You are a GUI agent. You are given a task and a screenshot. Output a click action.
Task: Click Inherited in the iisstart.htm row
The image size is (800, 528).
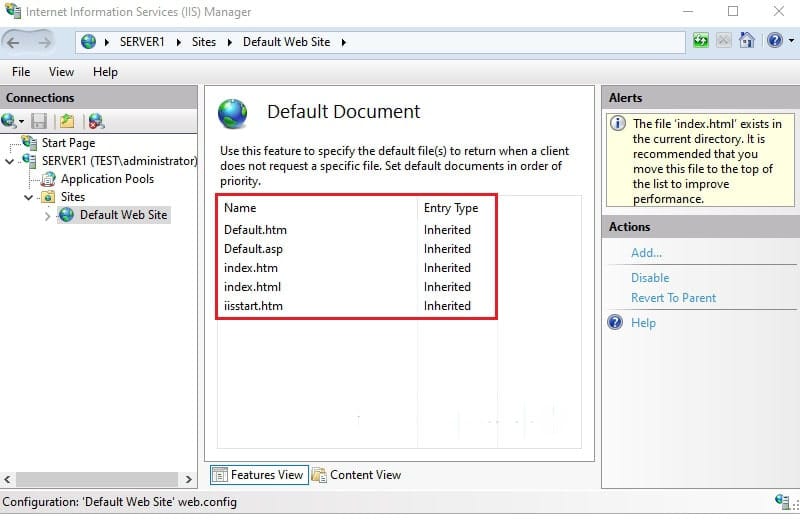(447, 306)
